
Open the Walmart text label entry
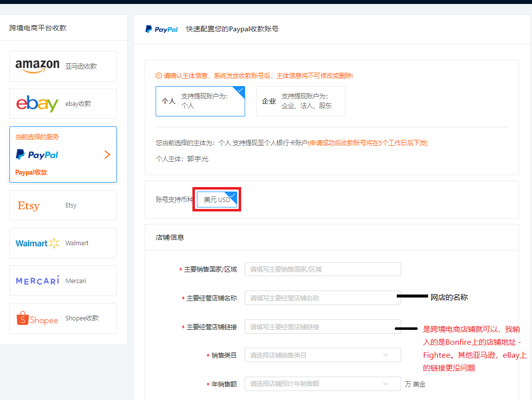pos(77,243)
